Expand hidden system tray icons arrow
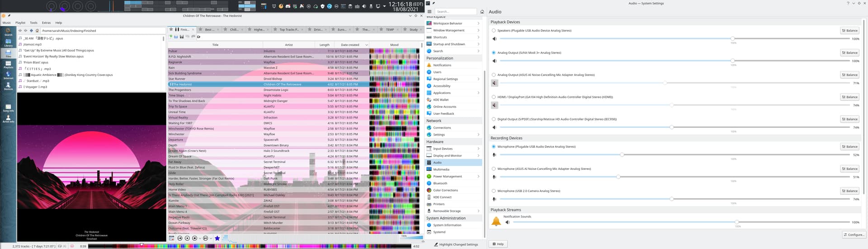The image size is (868, 249). 384,6
